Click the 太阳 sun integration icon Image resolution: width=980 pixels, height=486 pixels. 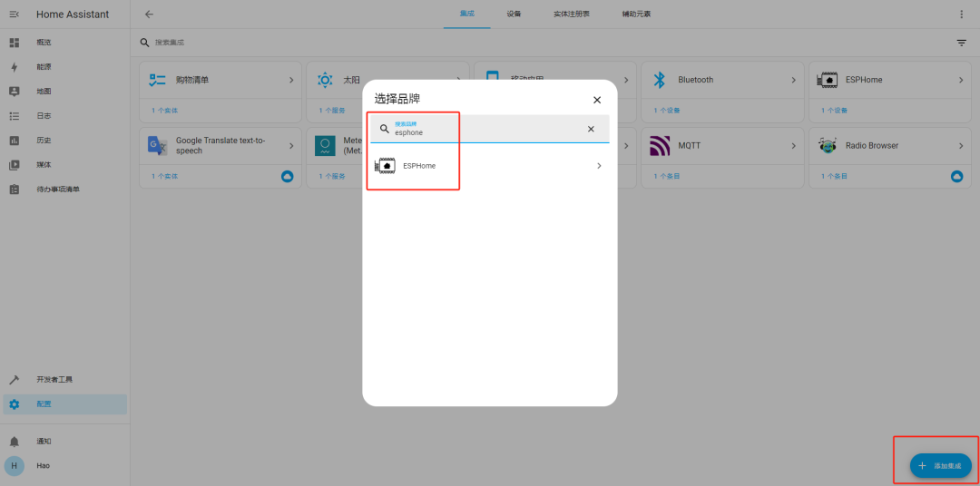point(325,80)
